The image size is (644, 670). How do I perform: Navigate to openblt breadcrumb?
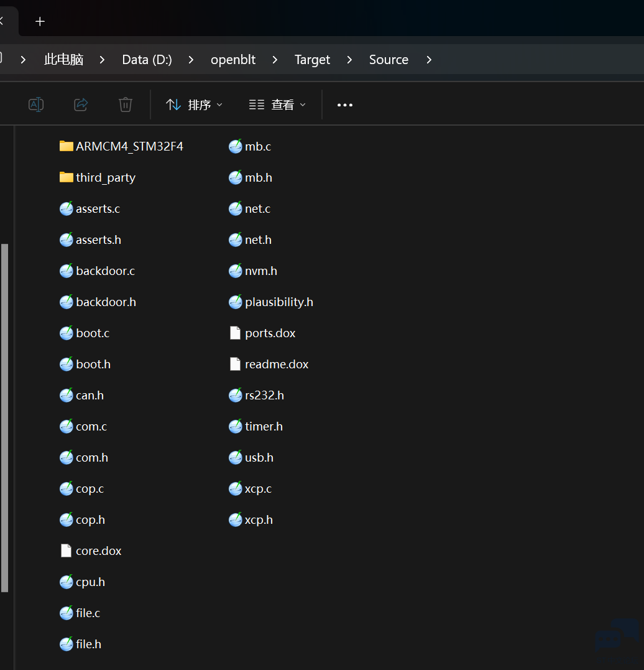click(233, 59)
